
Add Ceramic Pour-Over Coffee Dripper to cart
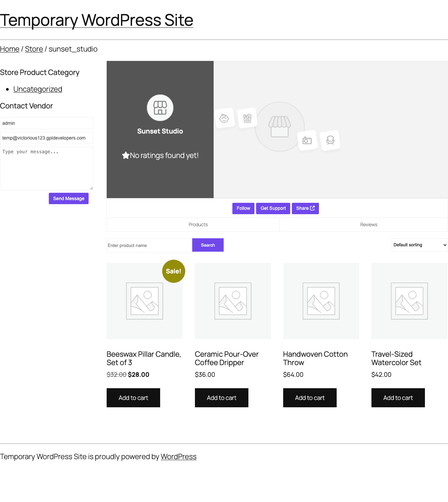222,398
